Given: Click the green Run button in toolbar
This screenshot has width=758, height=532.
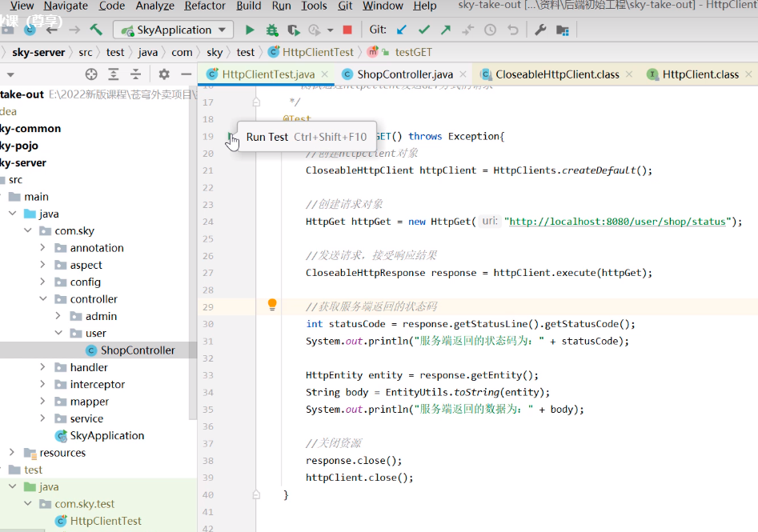Looking at the screenshot, I should click(250, 30).
